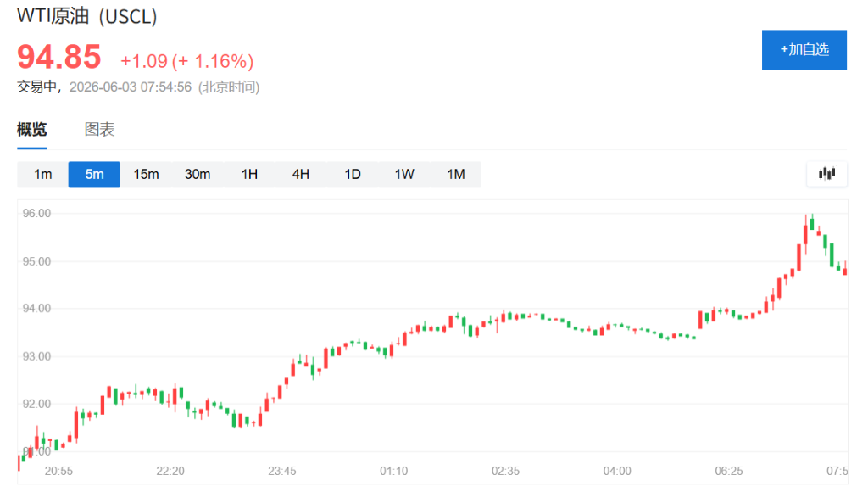Select the 5m timeframe

tap(94, 175)
